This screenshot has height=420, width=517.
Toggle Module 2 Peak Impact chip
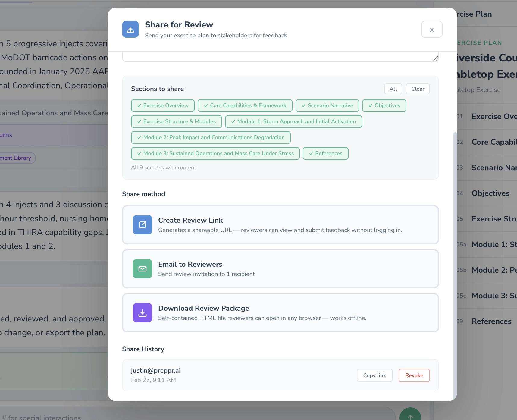211,137
